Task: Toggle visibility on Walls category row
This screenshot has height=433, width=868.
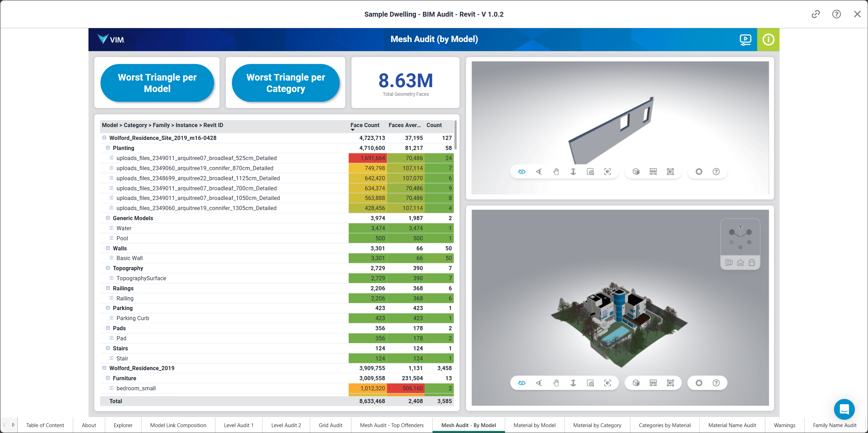Action: pos(106,248)
